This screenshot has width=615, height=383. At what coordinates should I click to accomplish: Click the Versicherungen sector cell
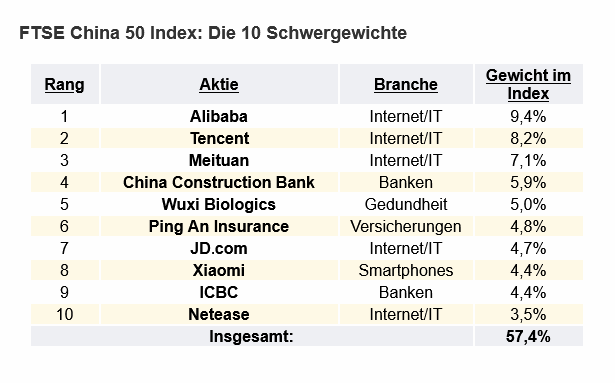(x=406, y=226)
